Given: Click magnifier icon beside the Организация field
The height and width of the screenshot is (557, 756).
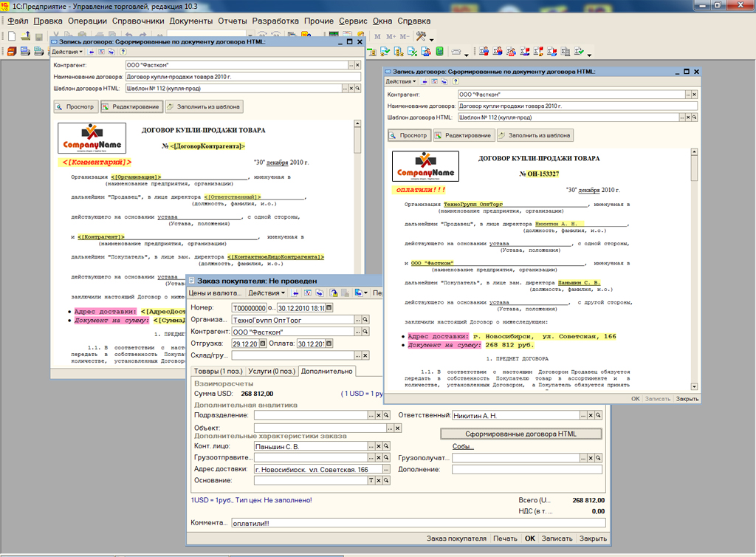Looking at the screenshot, I should [x=367, y=320].
